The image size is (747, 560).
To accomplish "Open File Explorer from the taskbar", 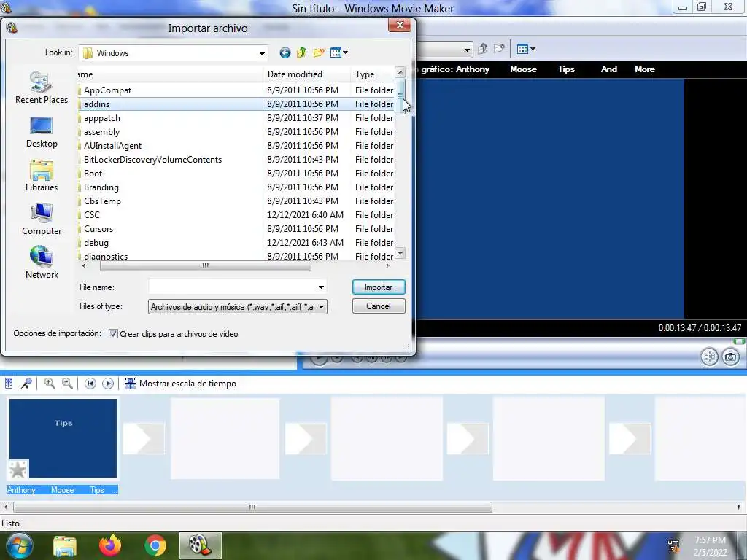I will click(x=65, y=546).
